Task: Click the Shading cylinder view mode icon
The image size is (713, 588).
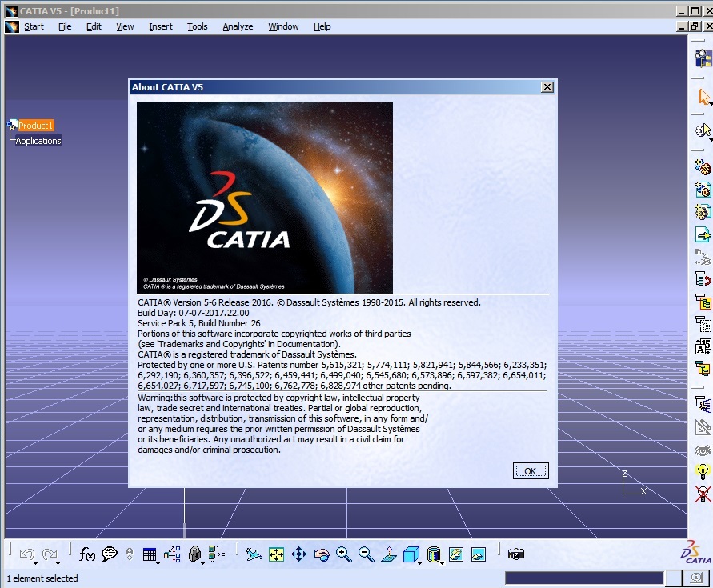Action: click(434, 554)
